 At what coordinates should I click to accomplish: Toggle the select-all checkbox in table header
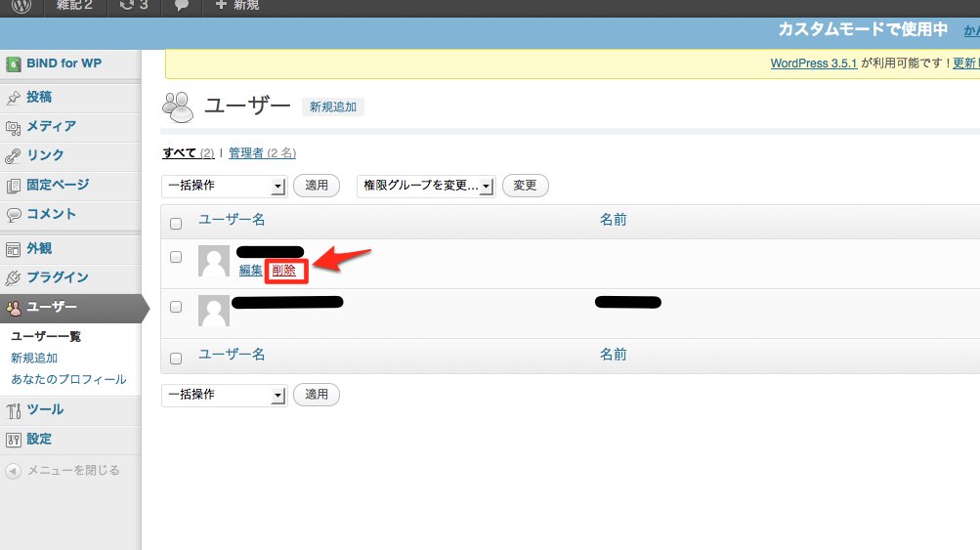[176, 224]
